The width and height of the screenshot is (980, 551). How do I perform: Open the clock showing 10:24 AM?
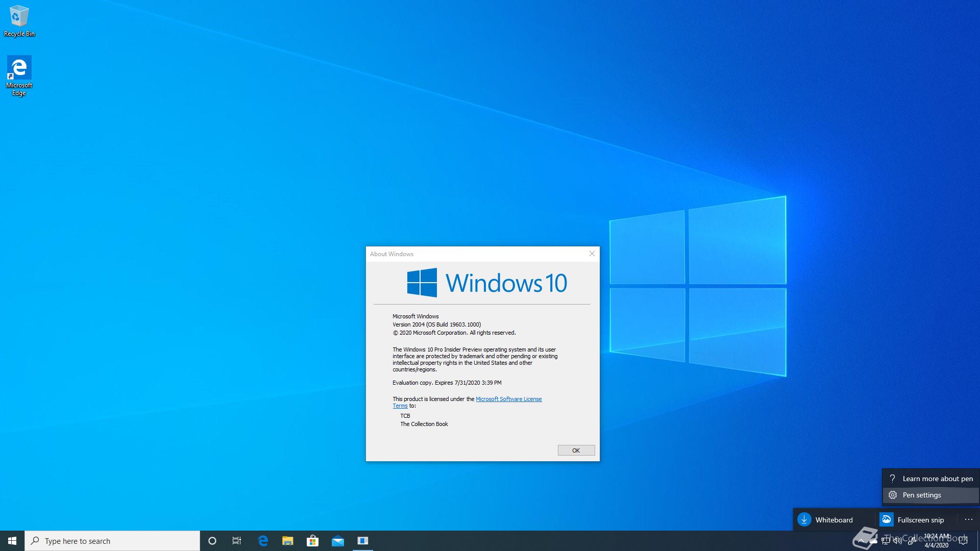(x=937, y=541)
